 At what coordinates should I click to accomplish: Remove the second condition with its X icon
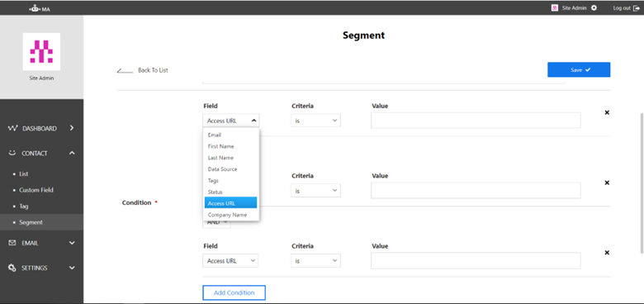[607, 183]
